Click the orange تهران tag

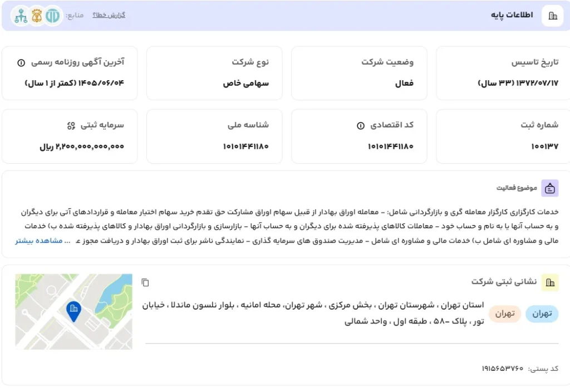tap(505, 313)
